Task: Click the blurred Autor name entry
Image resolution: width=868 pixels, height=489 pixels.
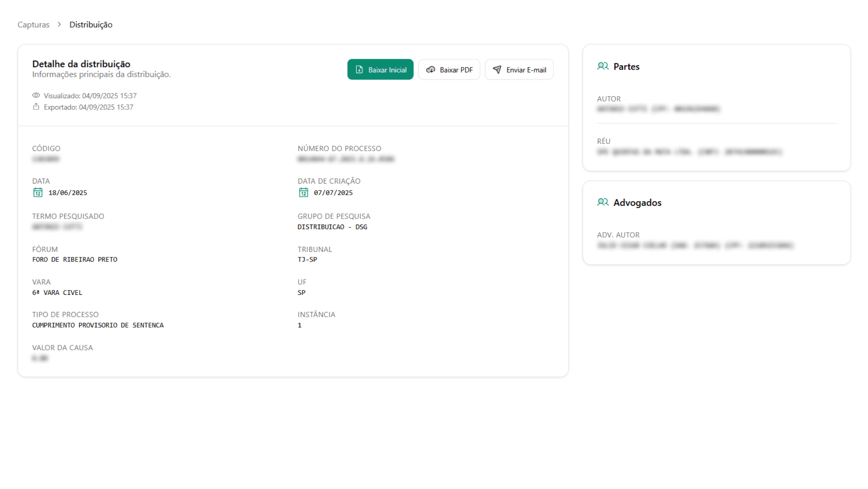Action: pyautogui.click(x=658, y=109)
